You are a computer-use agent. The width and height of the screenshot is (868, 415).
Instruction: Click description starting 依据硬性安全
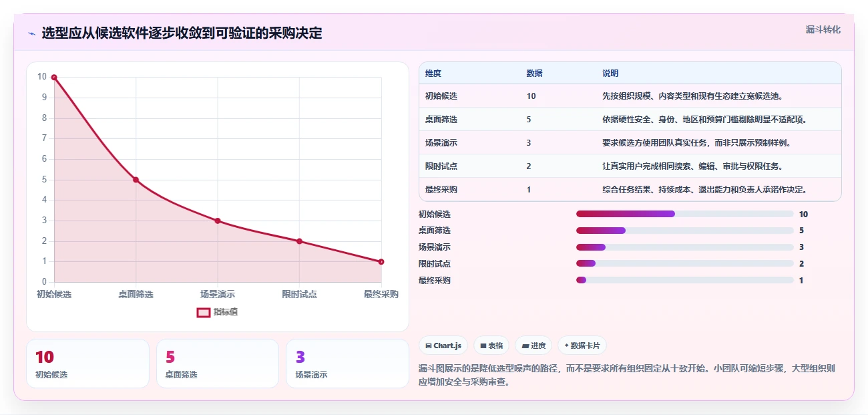click(706, 120)
